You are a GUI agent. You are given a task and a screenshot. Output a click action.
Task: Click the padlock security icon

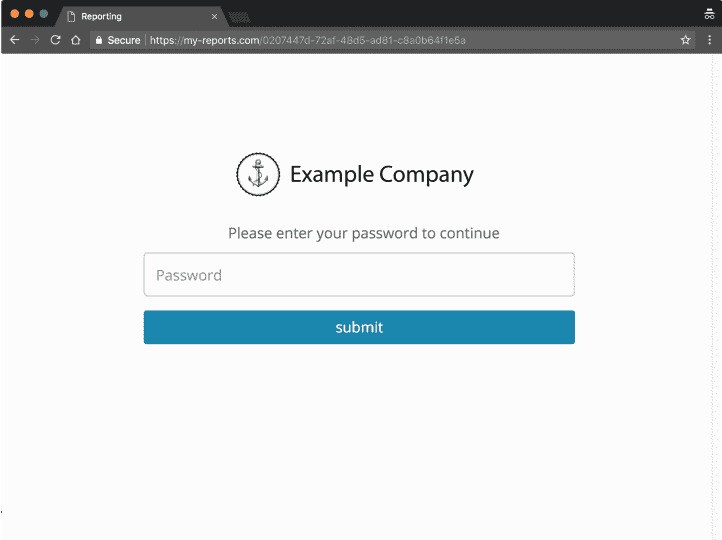pos(99,40)
